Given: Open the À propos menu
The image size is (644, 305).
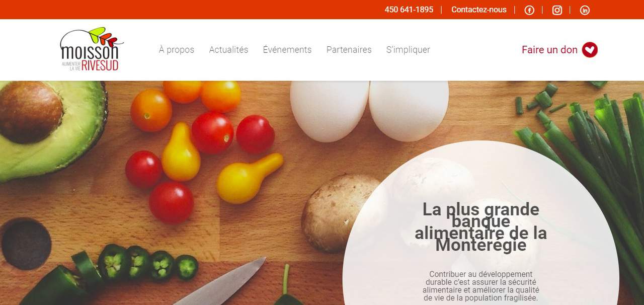Looking at the screenshot, I should (x=177, y=50).
